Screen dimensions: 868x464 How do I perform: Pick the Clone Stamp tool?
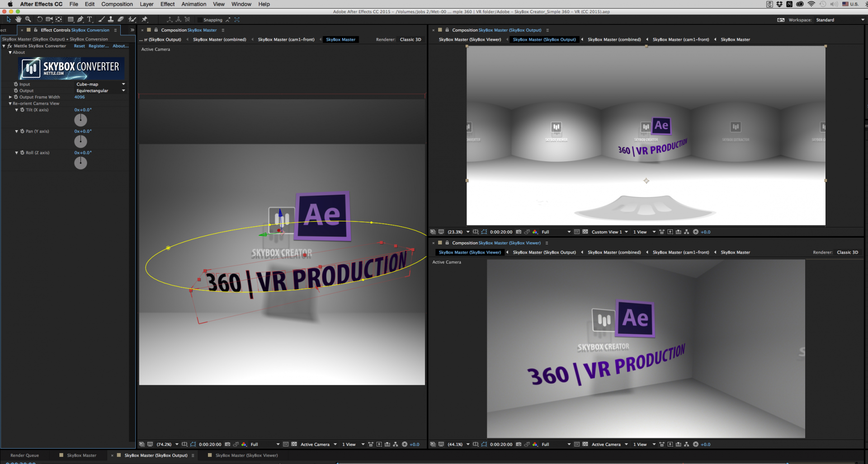[x=111, y=19]
